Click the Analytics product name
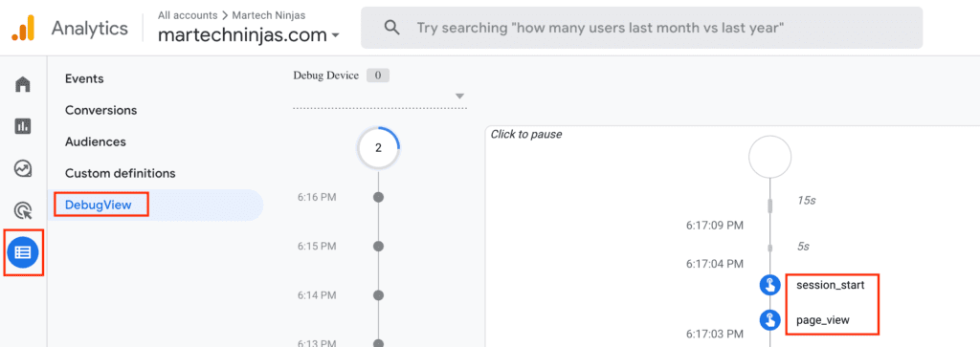Viewport: 980px width, 347px height. tap(90, 28)
